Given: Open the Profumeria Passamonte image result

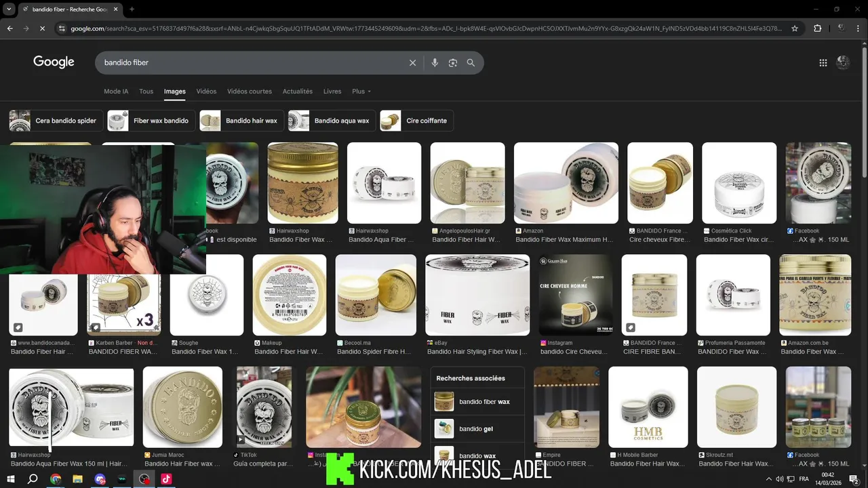Looking at the screenshot, I should 733,295.
